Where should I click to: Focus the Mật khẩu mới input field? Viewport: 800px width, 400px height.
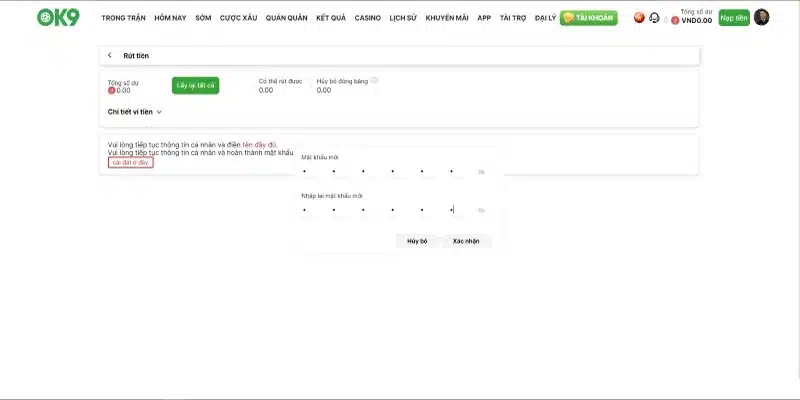pos(388,172)
